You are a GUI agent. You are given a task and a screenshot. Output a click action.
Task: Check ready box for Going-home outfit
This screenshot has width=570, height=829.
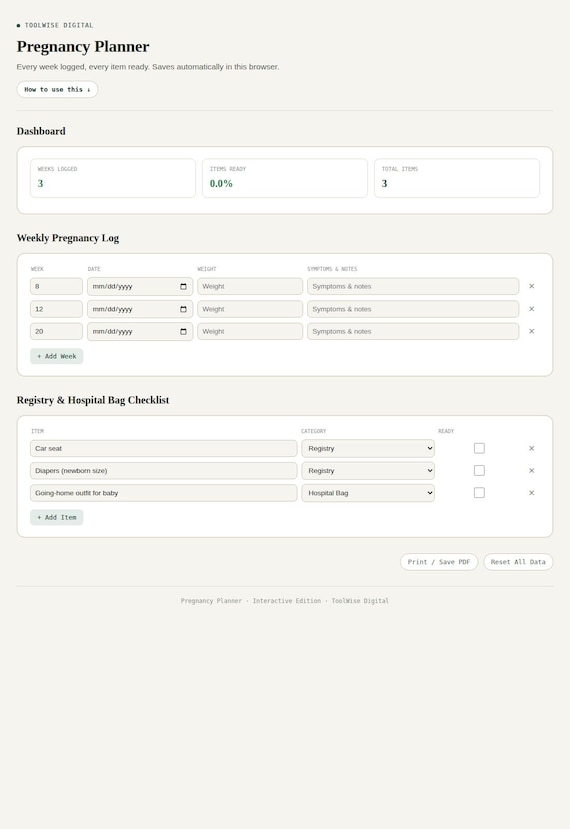tap(479, 493)
